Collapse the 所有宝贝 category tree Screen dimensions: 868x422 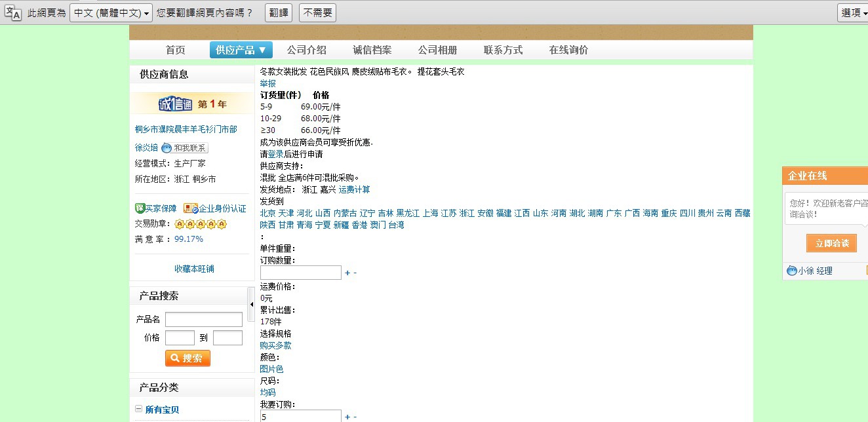coord(138,409)
